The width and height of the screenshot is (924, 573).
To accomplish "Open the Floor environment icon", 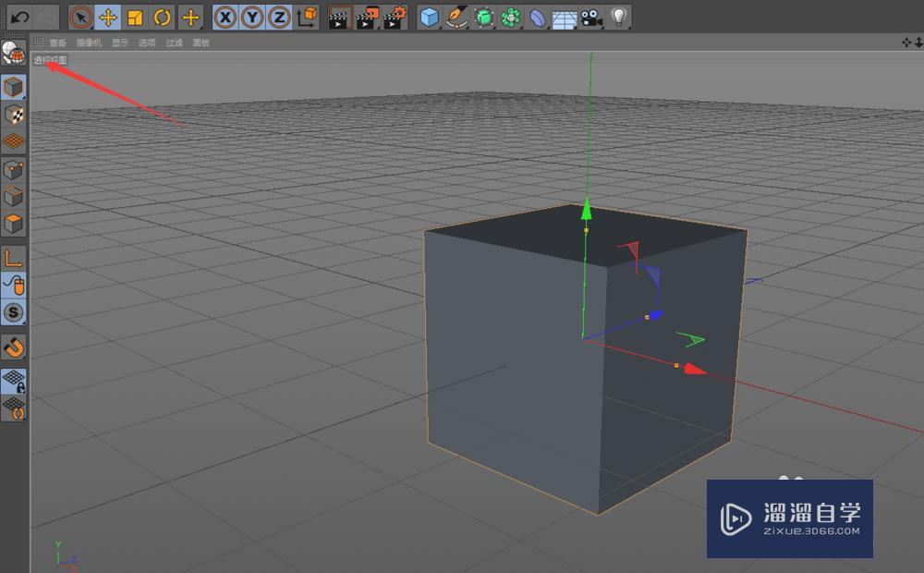I will tap(565, 18).
